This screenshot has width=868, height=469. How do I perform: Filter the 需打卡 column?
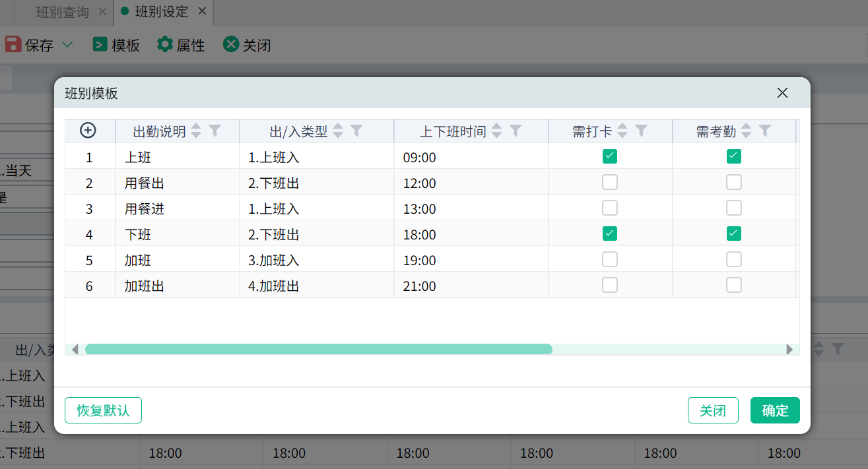[641, 131]
